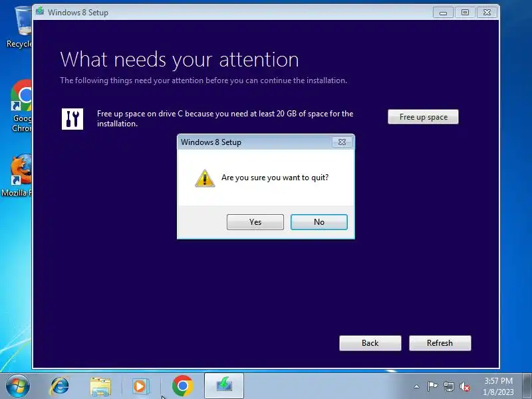Click the tools wrench and screwdriver icon
Viewport: 532px width, 399px height.
72,119
